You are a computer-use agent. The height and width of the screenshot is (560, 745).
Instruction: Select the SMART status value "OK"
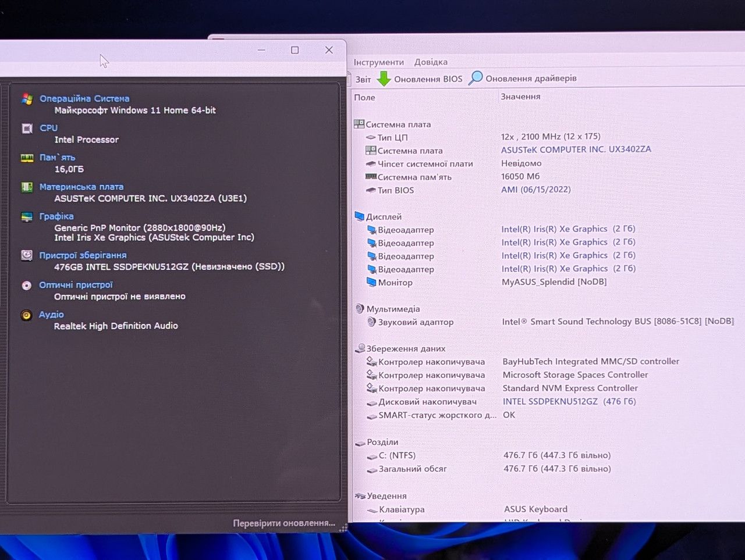(x=509, y=415)
